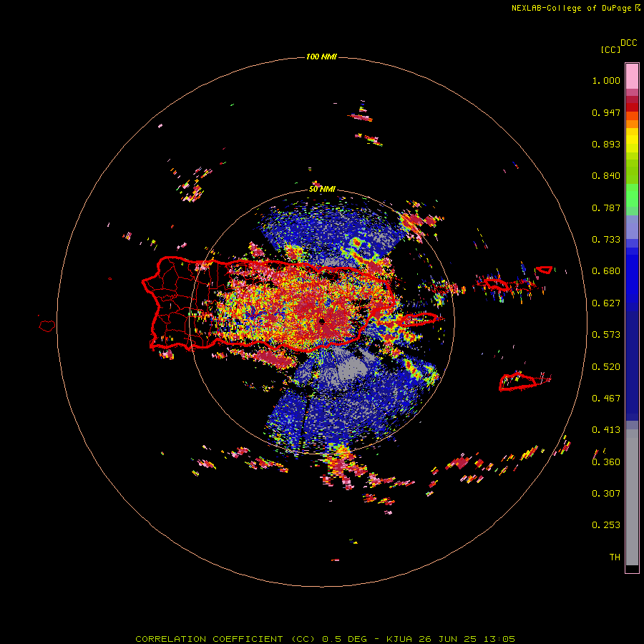644x644 pixels.
Task: Click the 0.627 scale value
Action: click(606, 303)
